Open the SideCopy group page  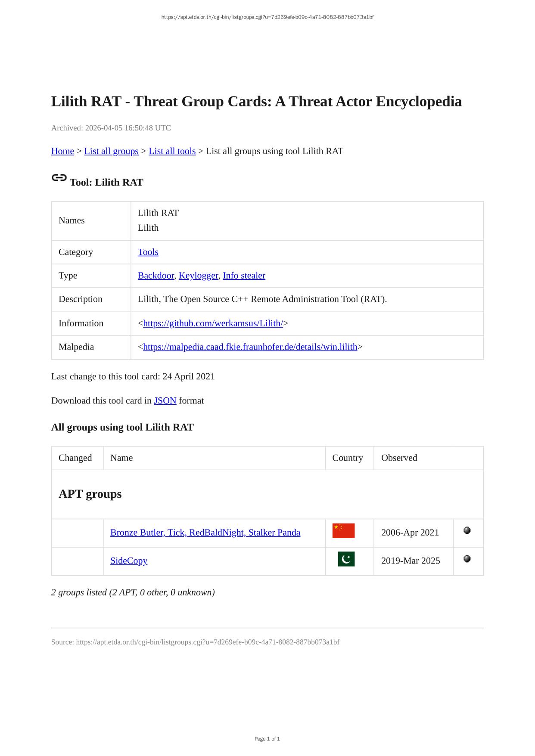click(x=129, y=561)
